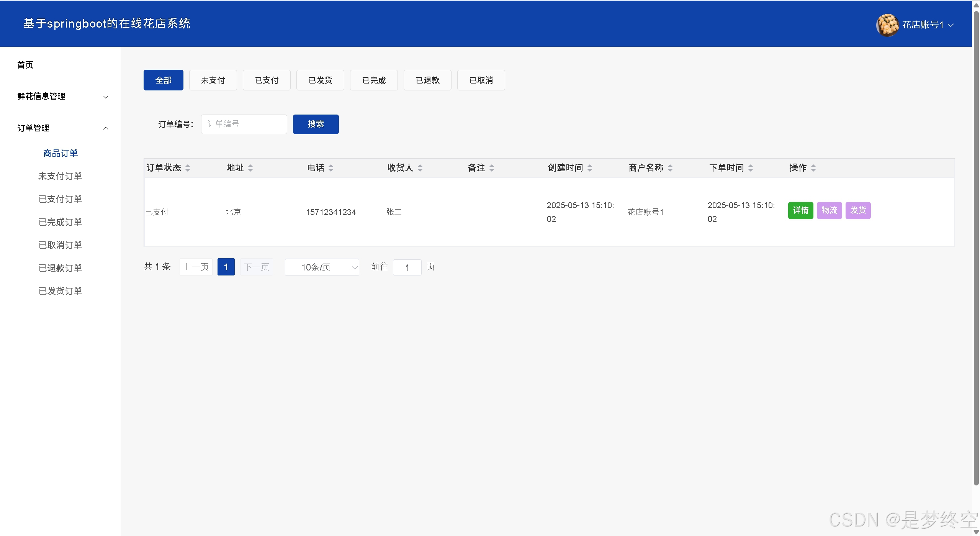The image size is (980, 536).
Task: Expand the 鲜花信息管理 menu
Action: 61,97
